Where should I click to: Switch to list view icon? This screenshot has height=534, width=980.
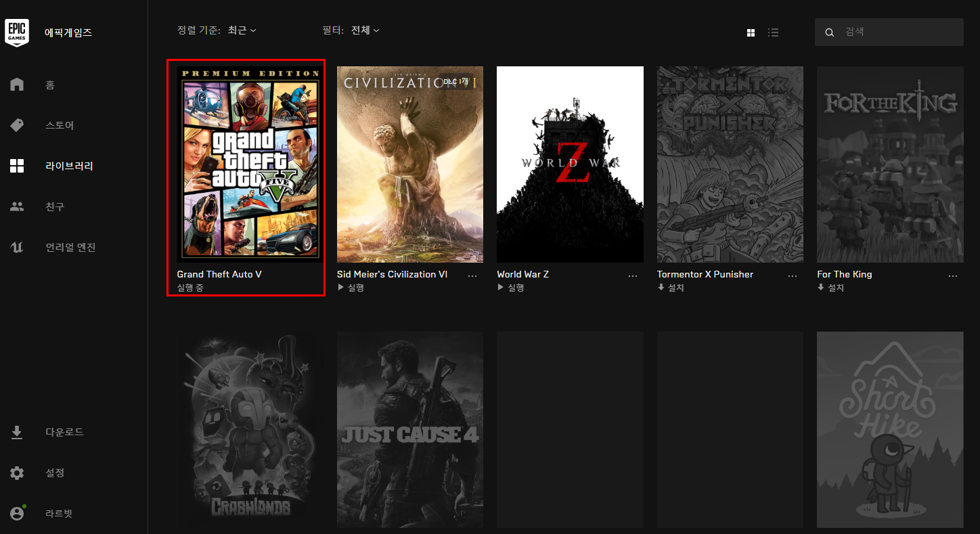click(774, 32)
